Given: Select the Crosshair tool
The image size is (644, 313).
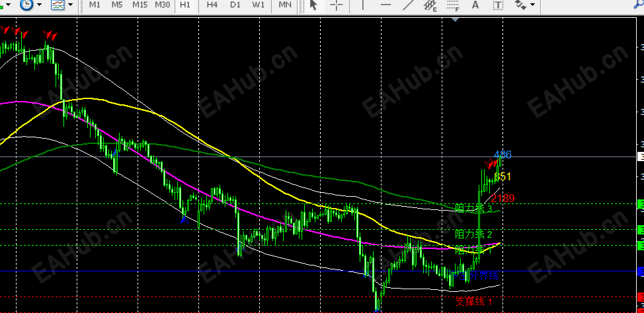Looking at the screenshot, I should pyautogui.click(x=337, y=5).
